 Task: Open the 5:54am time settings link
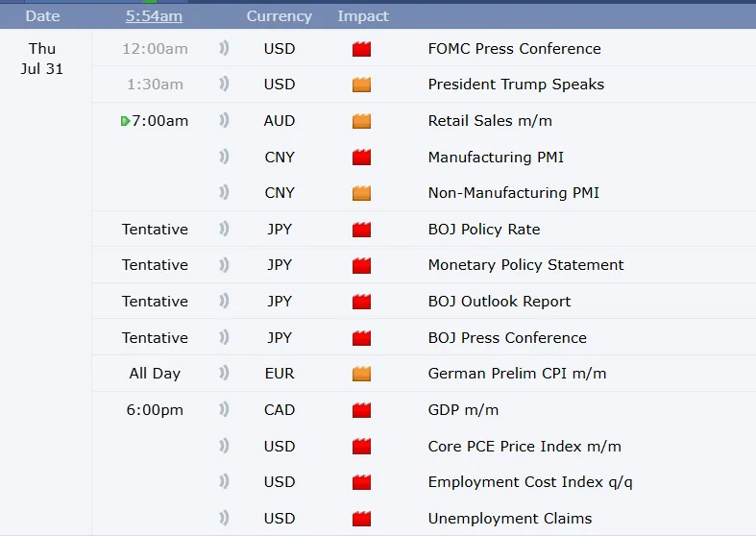[x=154, y=16]
